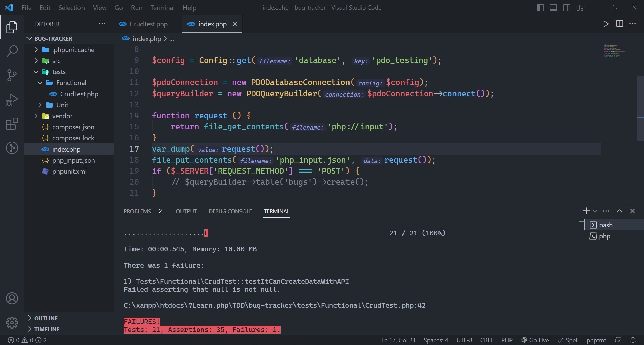Open the Source Control view
Viewport: 644px width, 345px height.
pyautogui.click(x=12, y=75)
